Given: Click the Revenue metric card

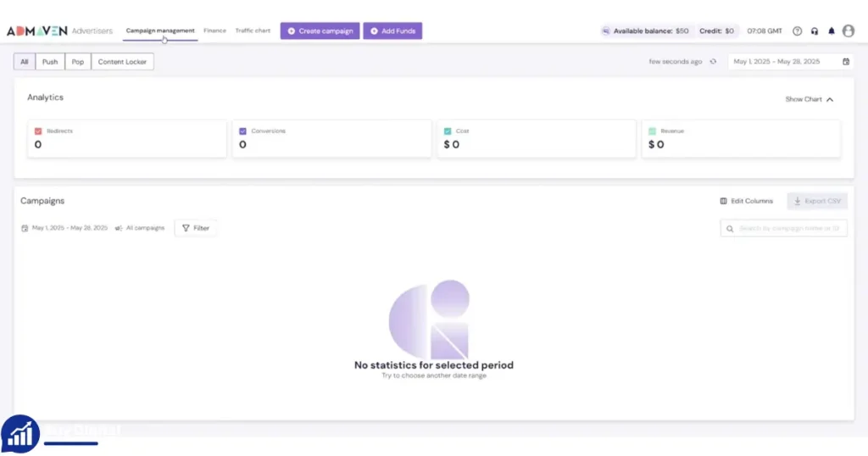Looking at the screenshot, I should (x=741, y=139).
